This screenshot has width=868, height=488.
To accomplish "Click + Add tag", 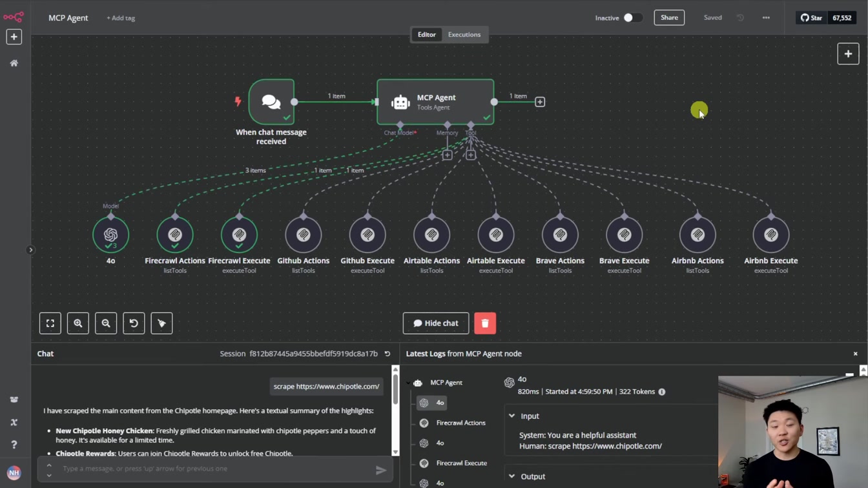I will click(121, 18).
